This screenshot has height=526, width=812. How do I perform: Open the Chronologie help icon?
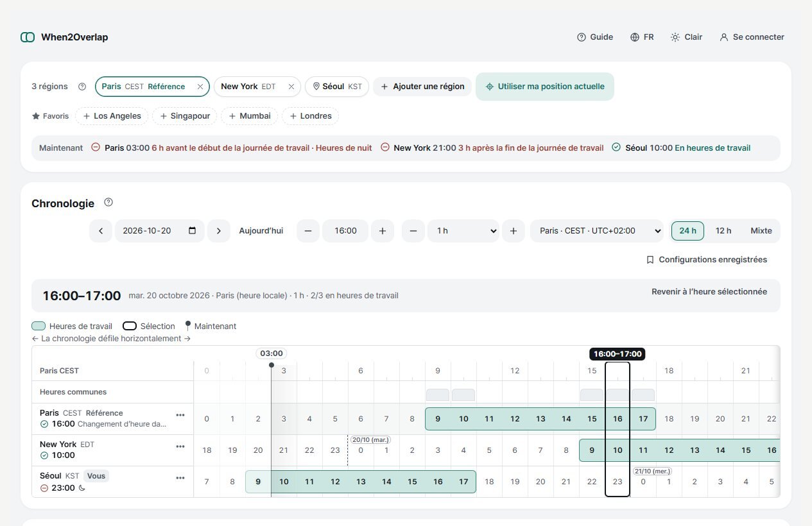pyautogui.click(x=108, y=202)
